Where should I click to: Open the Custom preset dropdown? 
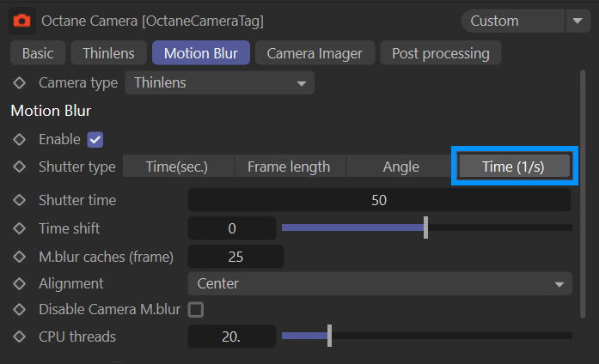[x=524, y=20]
